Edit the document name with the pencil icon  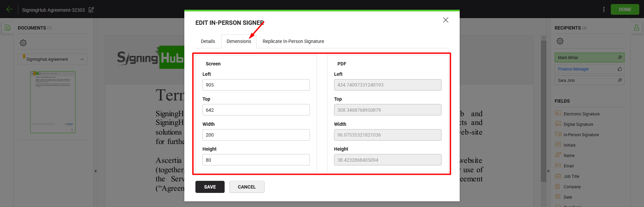pyautogui.click(x=91, y=10)
